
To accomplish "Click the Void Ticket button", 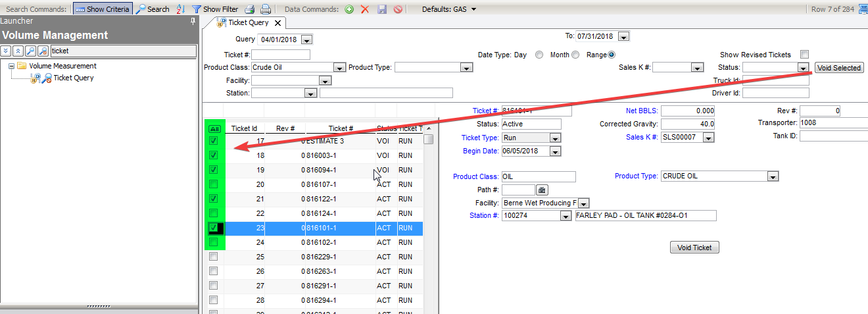I will pyautogui.click(x=694, y=248).
